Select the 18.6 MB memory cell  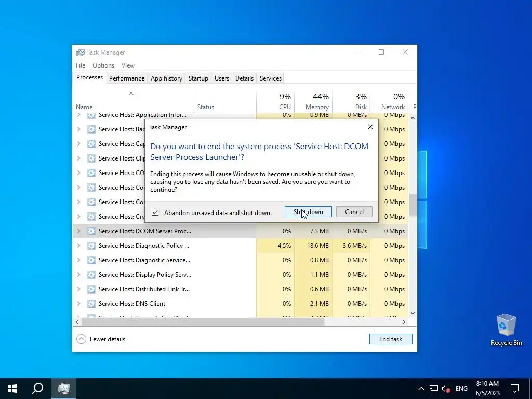(313, 246)
